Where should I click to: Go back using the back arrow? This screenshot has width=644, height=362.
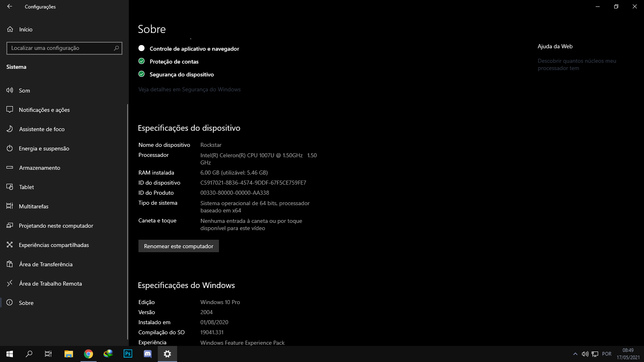10,6
